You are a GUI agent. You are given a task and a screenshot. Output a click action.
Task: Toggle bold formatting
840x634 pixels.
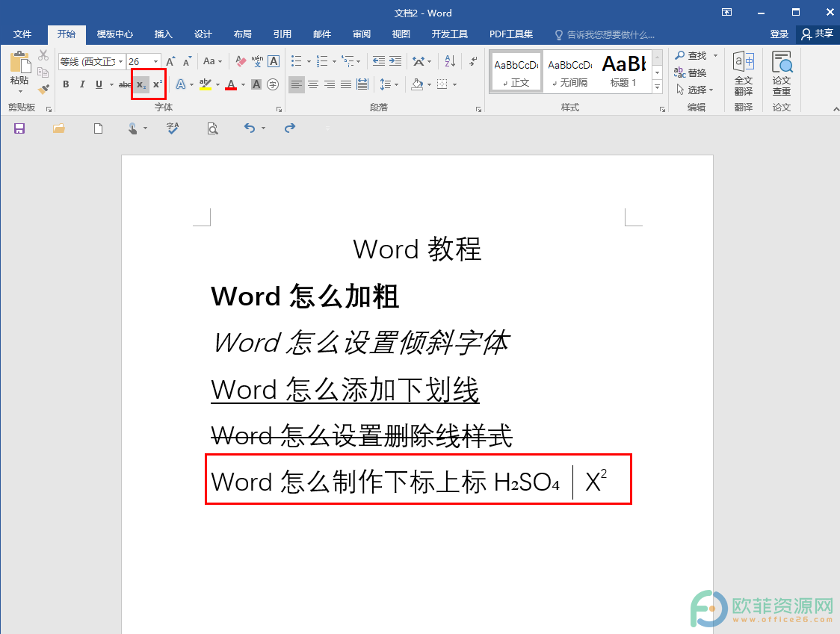coord(66,84)
